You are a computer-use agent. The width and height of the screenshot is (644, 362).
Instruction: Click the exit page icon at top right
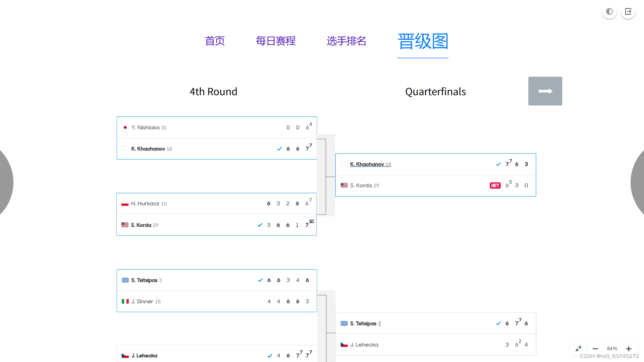pyautogui.click(x=628, y=12)
